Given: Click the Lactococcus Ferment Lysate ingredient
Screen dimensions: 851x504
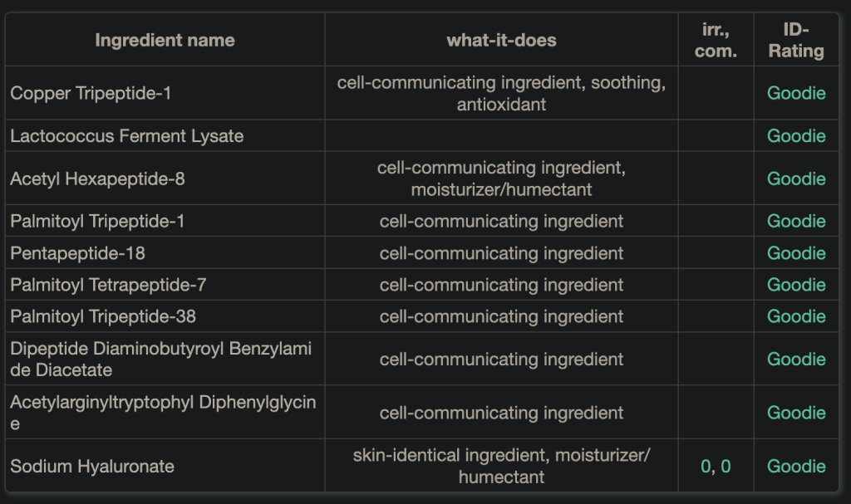Looking at the screenshot, I should point(126,136).
